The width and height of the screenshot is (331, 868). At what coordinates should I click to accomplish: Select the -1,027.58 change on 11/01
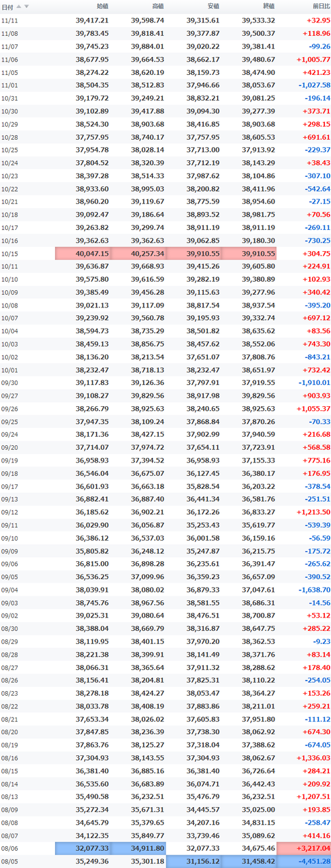coord(314,85)
